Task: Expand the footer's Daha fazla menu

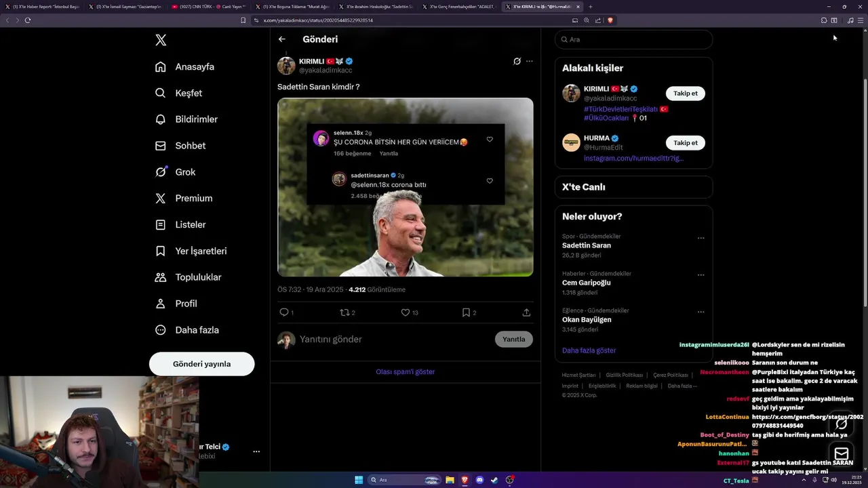Action: [x=682, y=386]
